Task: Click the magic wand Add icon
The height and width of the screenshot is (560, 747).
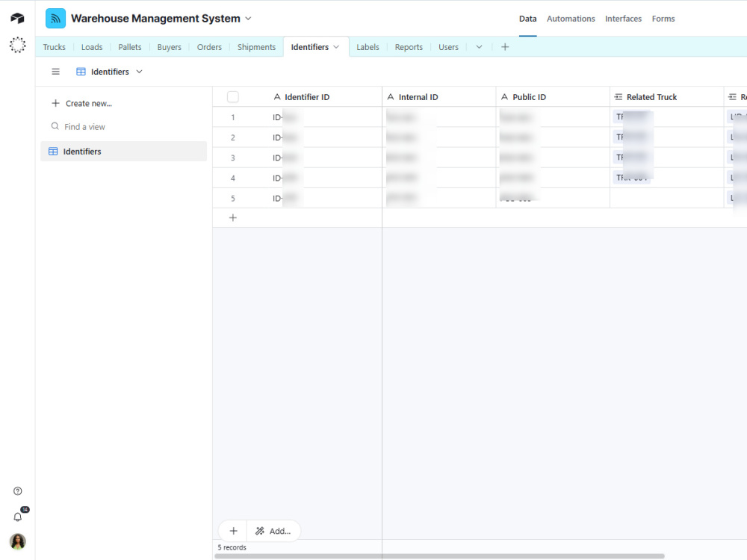Action: click(260, 531)
